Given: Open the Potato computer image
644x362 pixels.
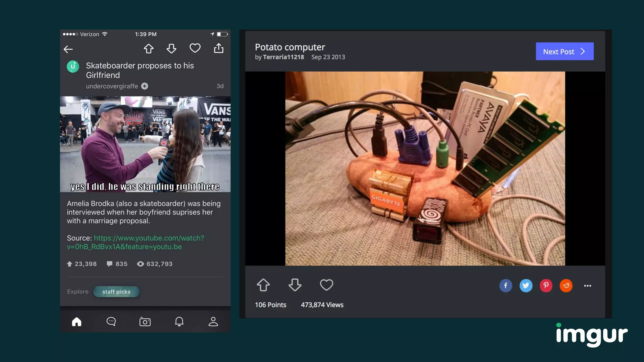Looking at the screenshot, I should click(425, 168).
